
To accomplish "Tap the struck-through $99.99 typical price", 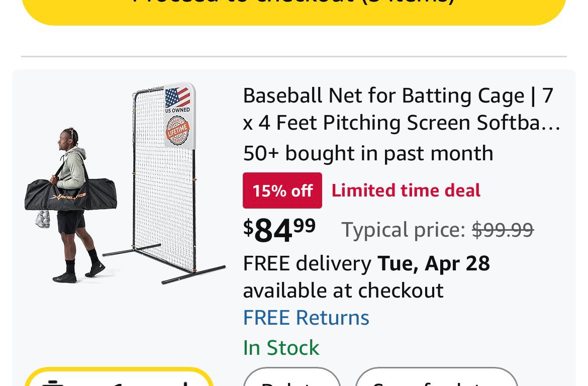I will coord(503,230).
